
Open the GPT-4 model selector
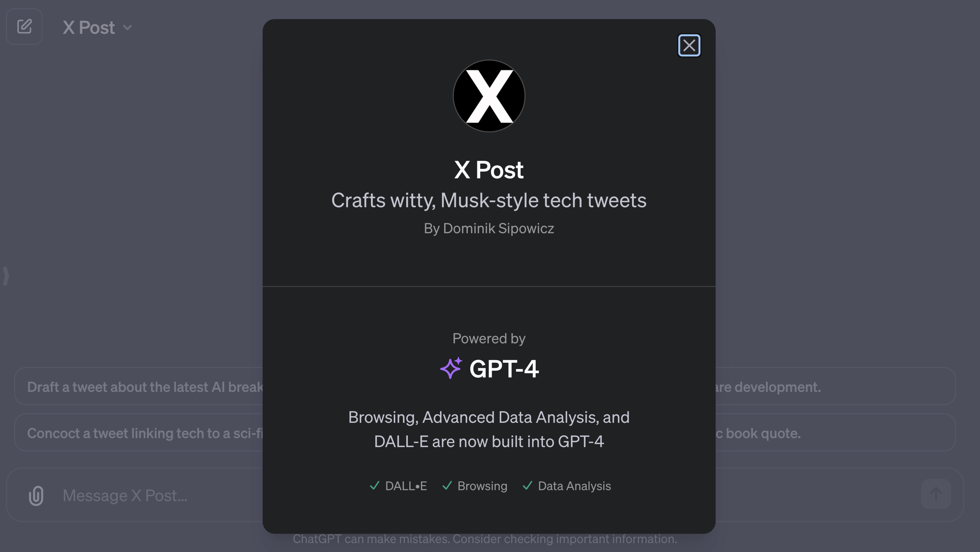(97, 27)
